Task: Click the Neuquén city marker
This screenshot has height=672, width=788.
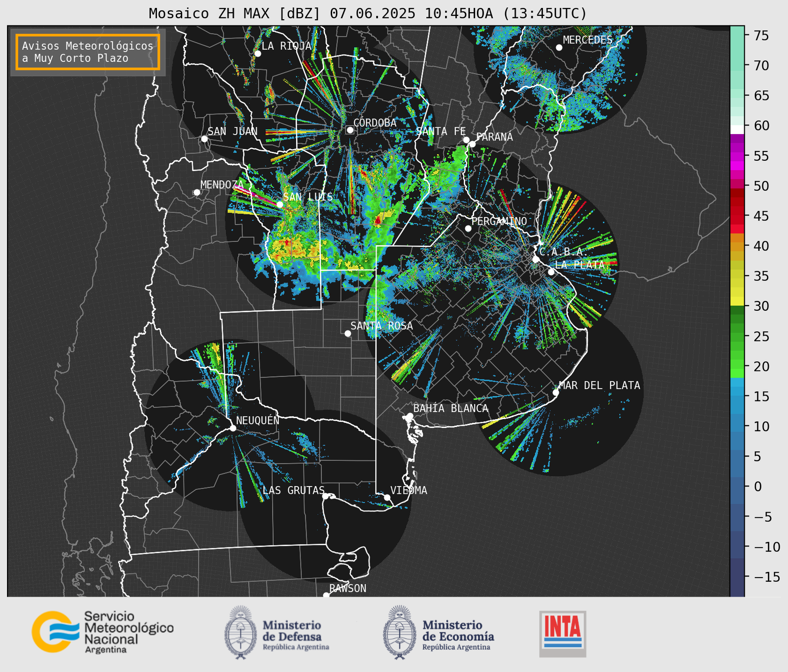Action: click(233, 428)
